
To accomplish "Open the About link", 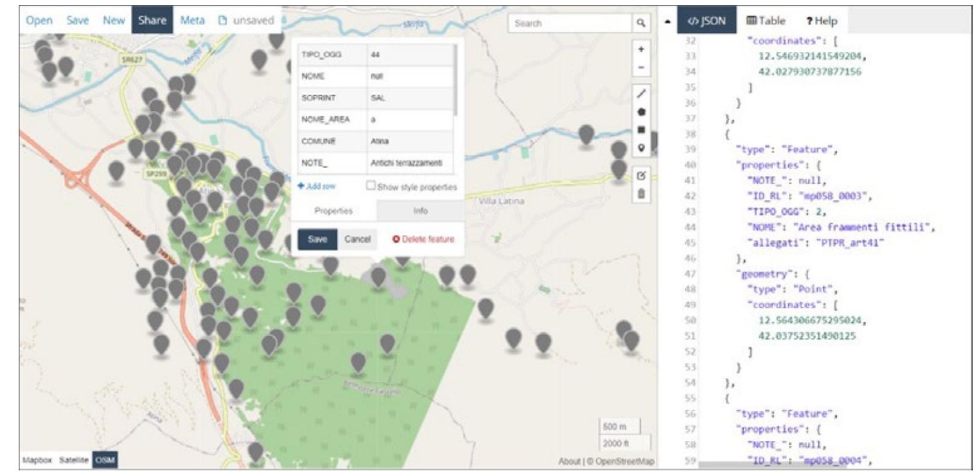I will (x=570, y=461).
